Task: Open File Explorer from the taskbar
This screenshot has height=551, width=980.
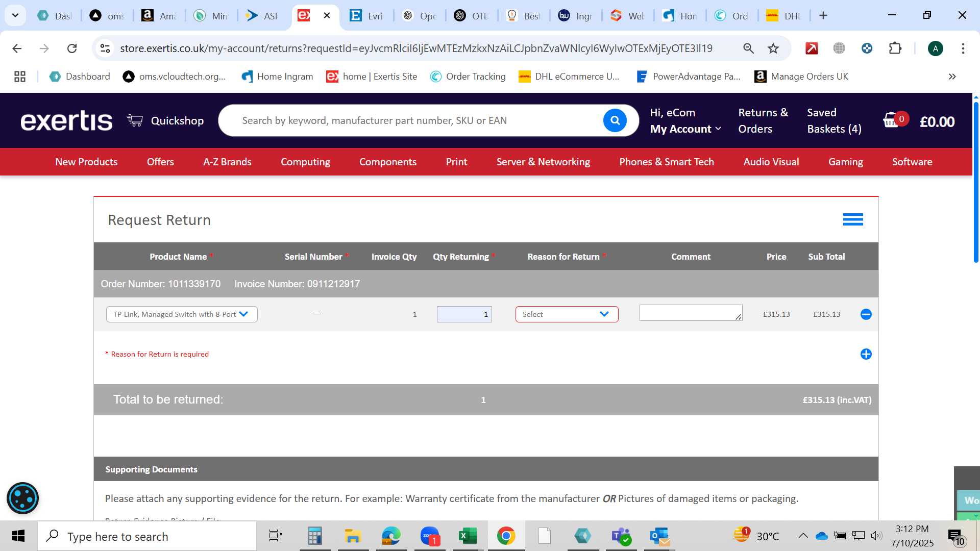Action: tap(353, 536)
